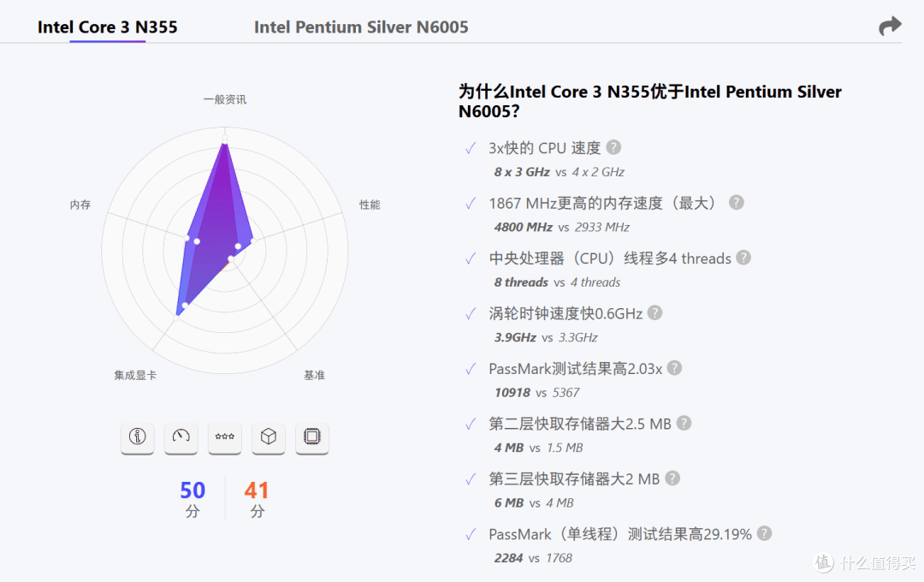This screenshot has width=924, height=582.
Task: Open help for PassMark result 2.03x
Action: coord(675,368)
